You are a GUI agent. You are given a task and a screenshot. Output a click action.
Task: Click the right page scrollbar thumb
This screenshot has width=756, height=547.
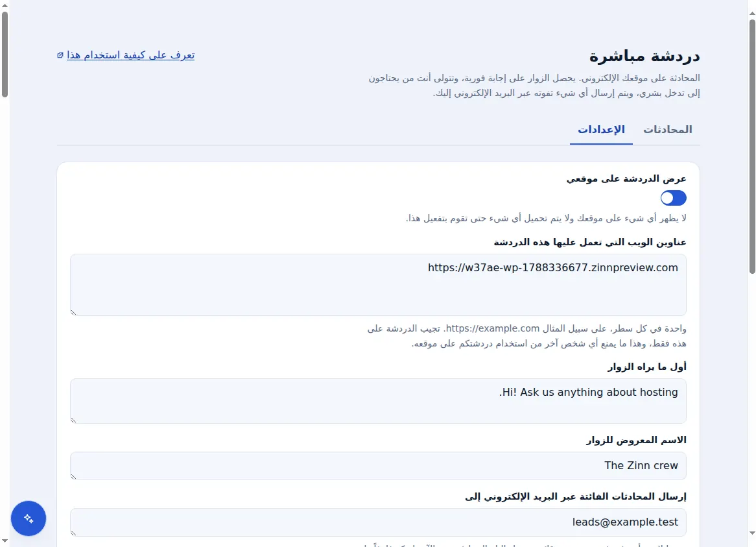[x=752, y=147]
